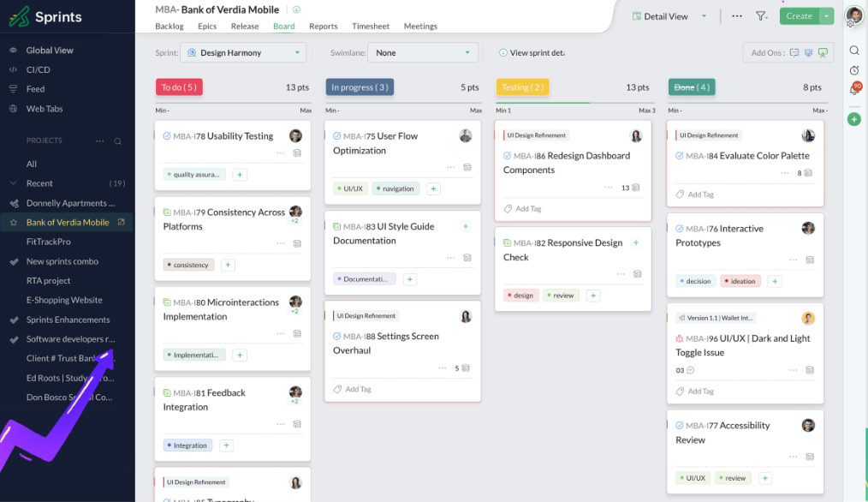This screenshot has height=502, width=868.
Task: Click the info icon beside project title
Action: (296, 9)
